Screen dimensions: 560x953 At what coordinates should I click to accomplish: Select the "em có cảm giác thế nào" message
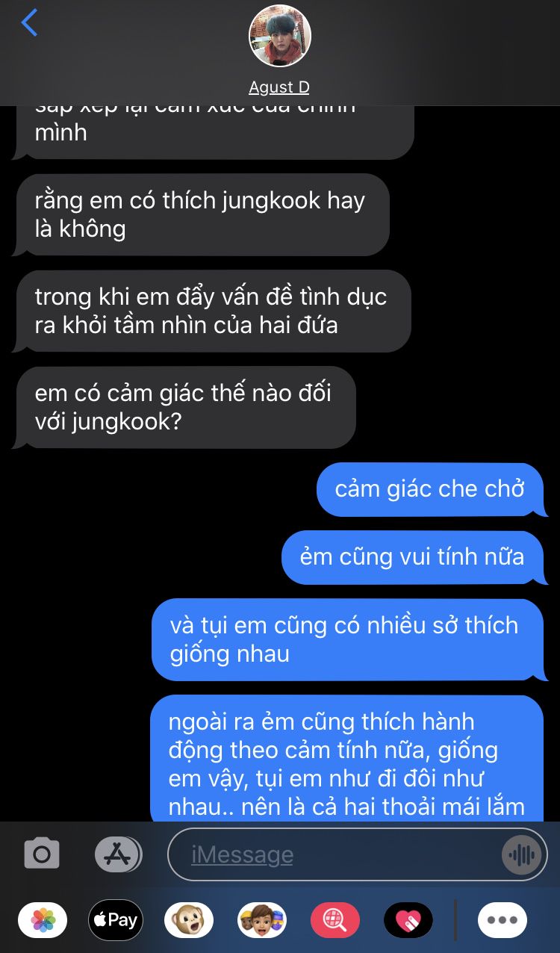tap(184, 407)
